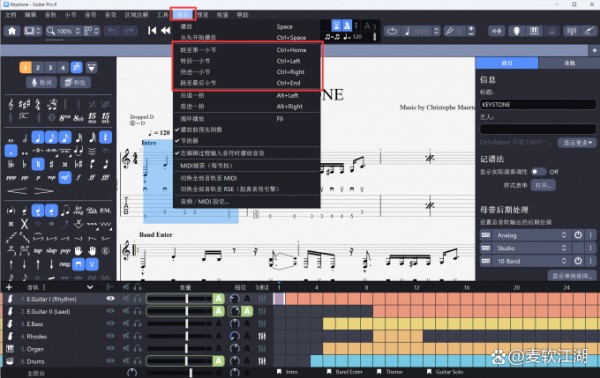Click the redo arrow in the toolbar
The image size is (600, 378).
click(x=129, y=31)
